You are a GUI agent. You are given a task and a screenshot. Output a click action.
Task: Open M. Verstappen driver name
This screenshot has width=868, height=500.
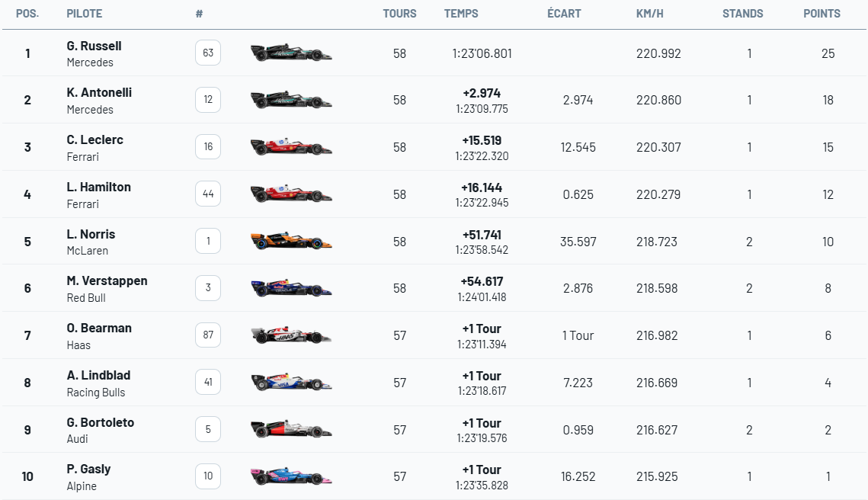tap(107, 281)
